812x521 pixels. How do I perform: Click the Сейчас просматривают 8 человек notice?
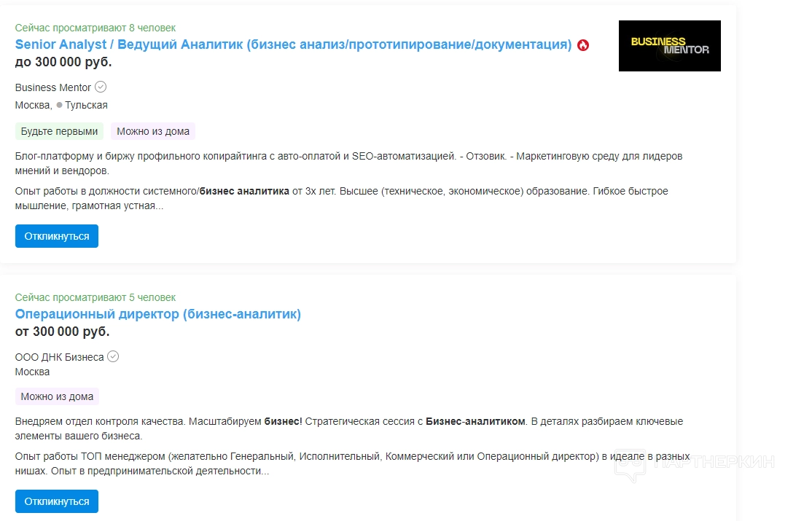coord(95,28)
